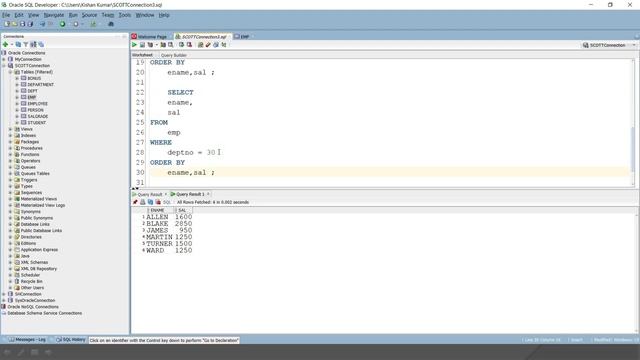The height and width of the screenshot is (360, 640).
Task: Click the Refresh icon in the Query Result toolbar
Action: [x=150, y=202]
